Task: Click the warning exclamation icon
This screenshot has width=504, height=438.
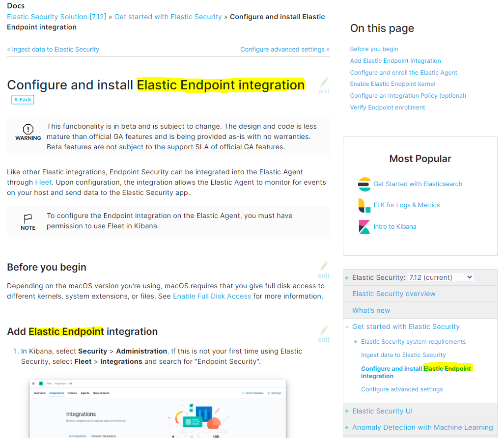Action: (28, 129)
